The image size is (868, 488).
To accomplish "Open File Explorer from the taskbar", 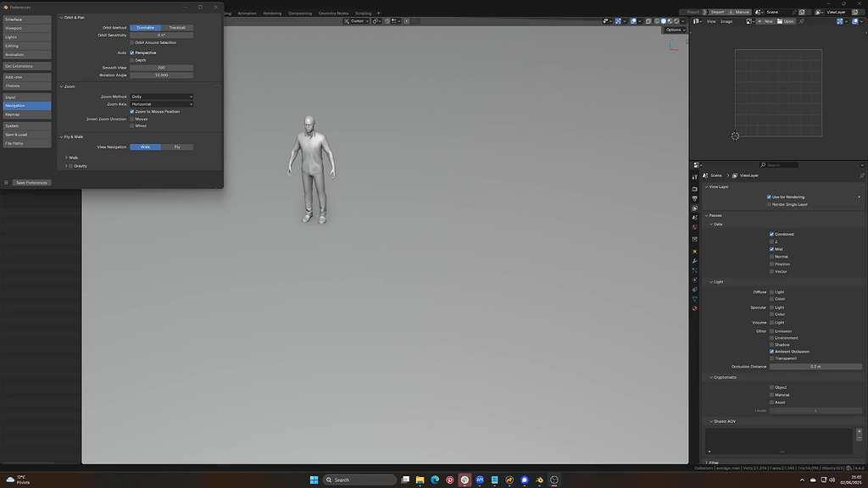I will (420, 480).
